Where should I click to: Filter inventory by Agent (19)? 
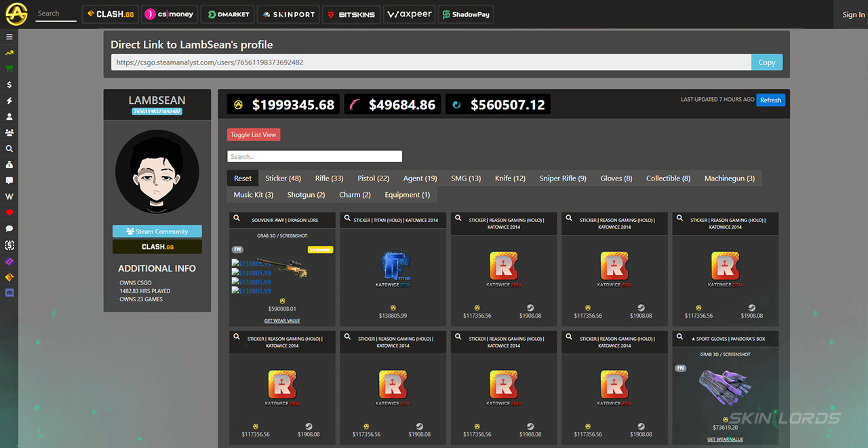point(420,179)
